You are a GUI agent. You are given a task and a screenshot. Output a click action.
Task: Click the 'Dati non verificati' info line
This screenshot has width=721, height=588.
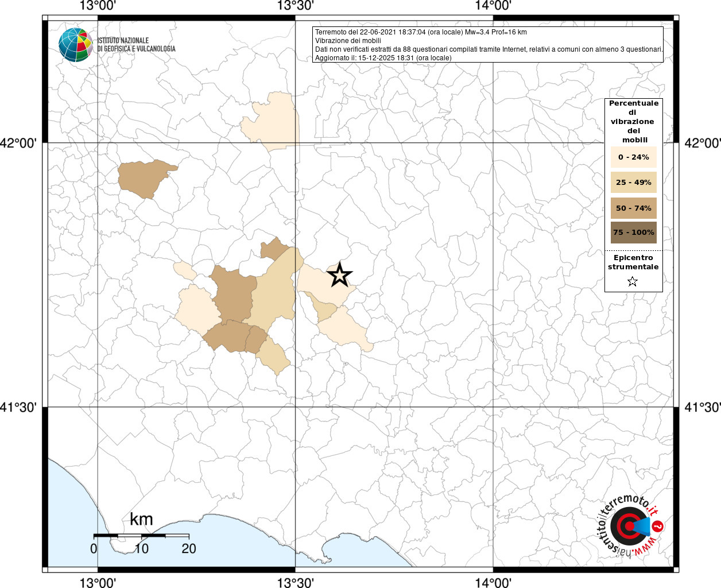click(x=489, y=49)
